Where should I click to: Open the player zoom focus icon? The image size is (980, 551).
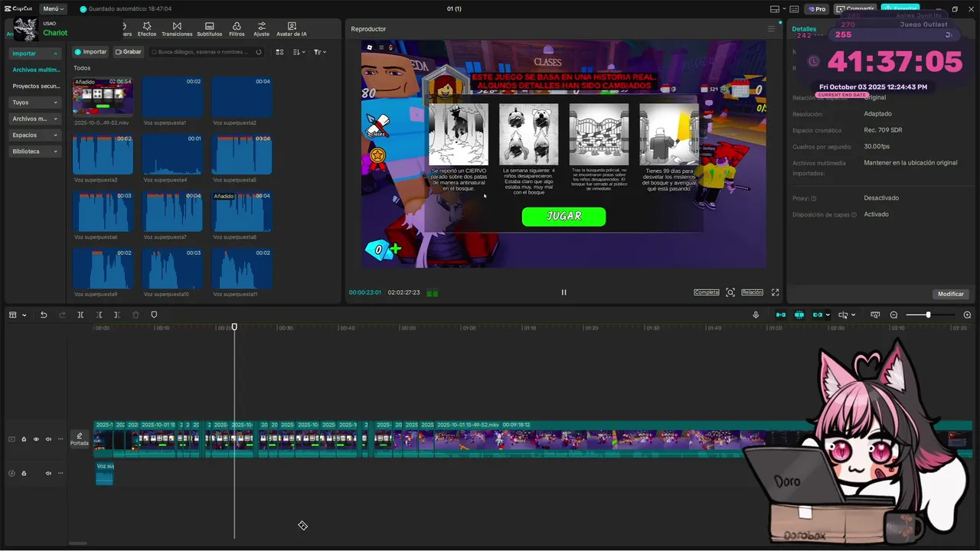[730, 292]
